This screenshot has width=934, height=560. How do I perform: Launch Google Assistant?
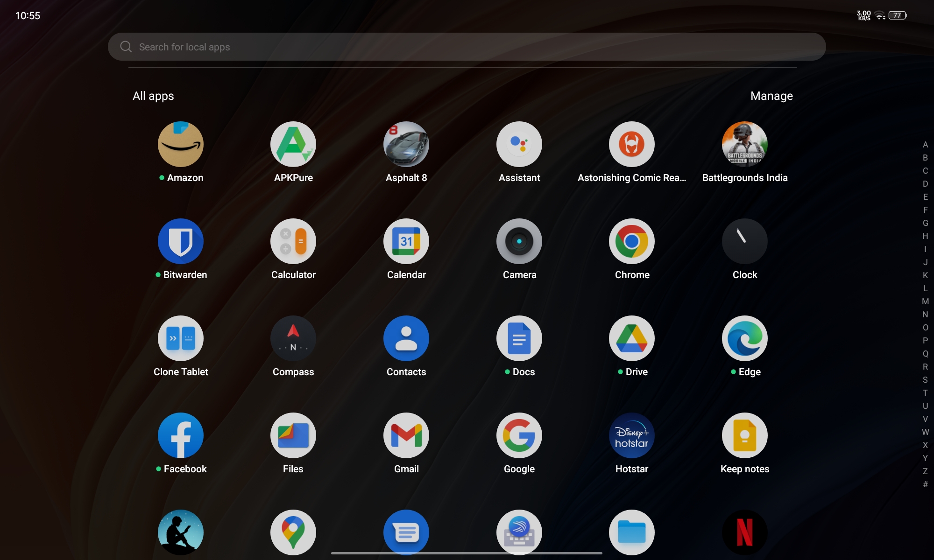coord(519,144)
